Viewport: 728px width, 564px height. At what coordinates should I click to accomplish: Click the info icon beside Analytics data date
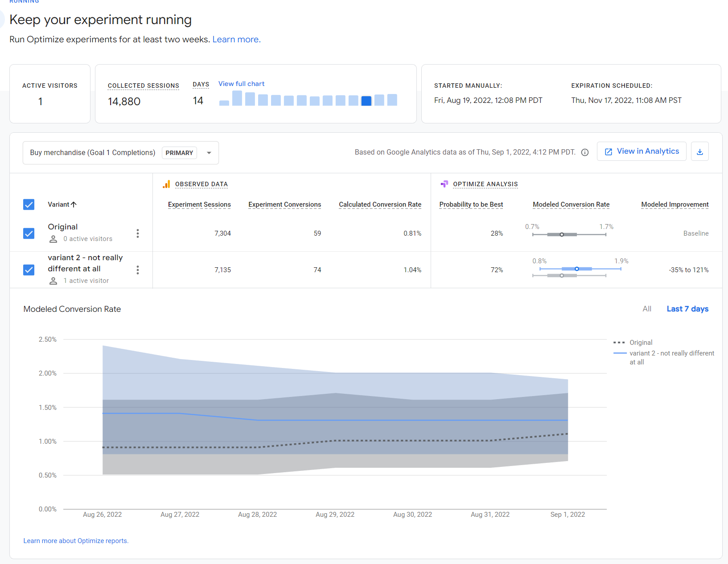(585, 152)
